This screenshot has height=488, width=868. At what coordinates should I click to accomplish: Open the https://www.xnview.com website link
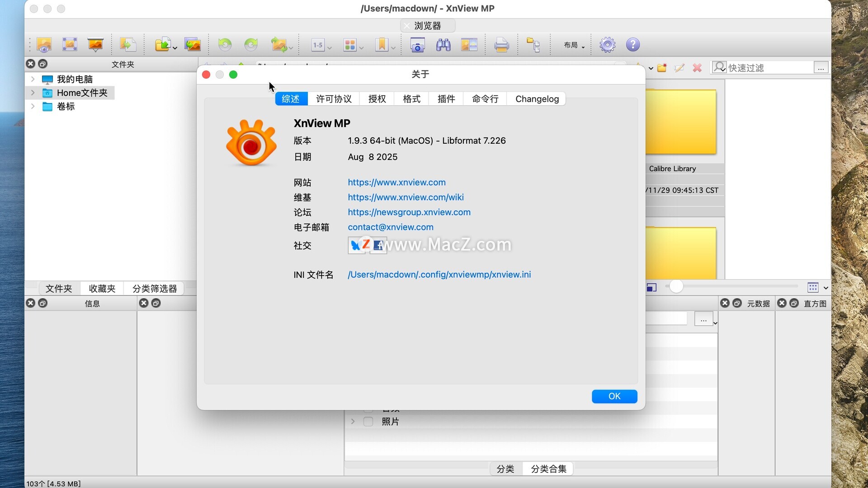pos(396,182)
